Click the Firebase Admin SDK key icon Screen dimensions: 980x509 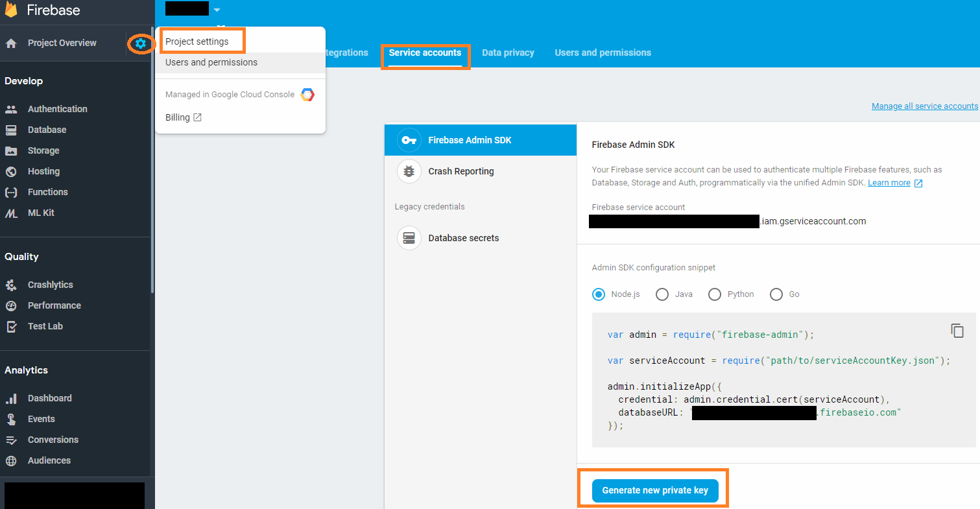tap(409, 140)
